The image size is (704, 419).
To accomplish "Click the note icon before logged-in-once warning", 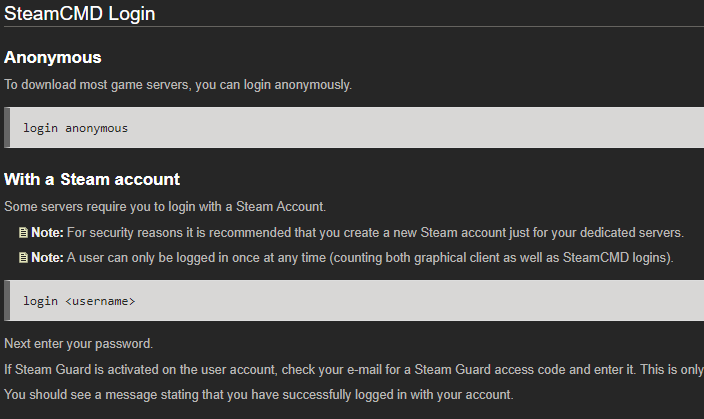I will [x=23, y=258].
